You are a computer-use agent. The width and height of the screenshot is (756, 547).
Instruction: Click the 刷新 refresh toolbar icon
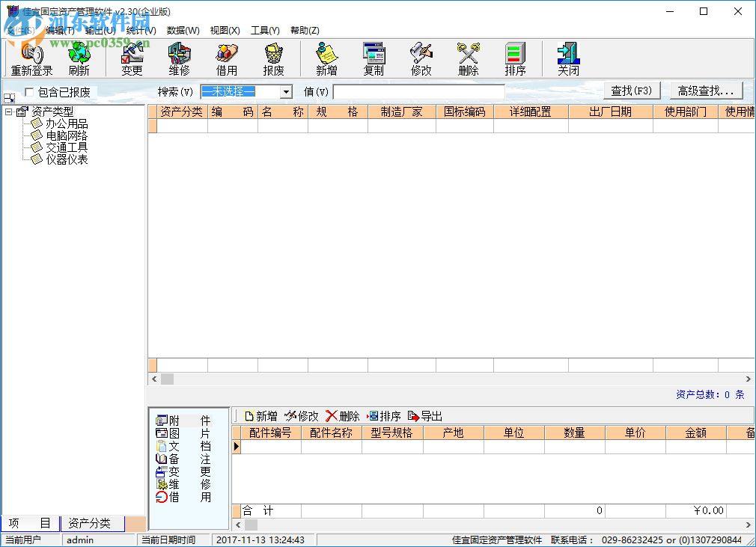click(79, 59)
